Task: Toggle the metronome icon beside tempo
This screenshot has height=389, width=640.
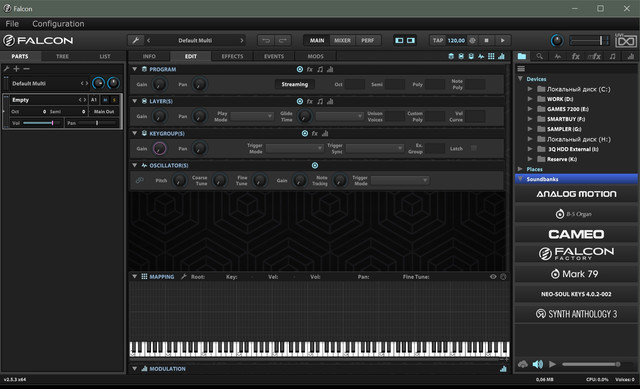Action: 472,40
